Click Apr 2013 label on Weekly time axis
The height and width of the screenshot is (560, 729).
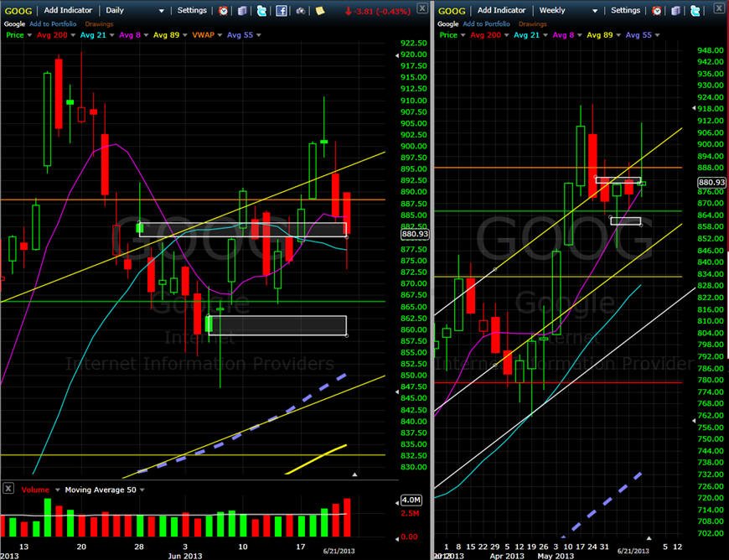tap(507, 556)
